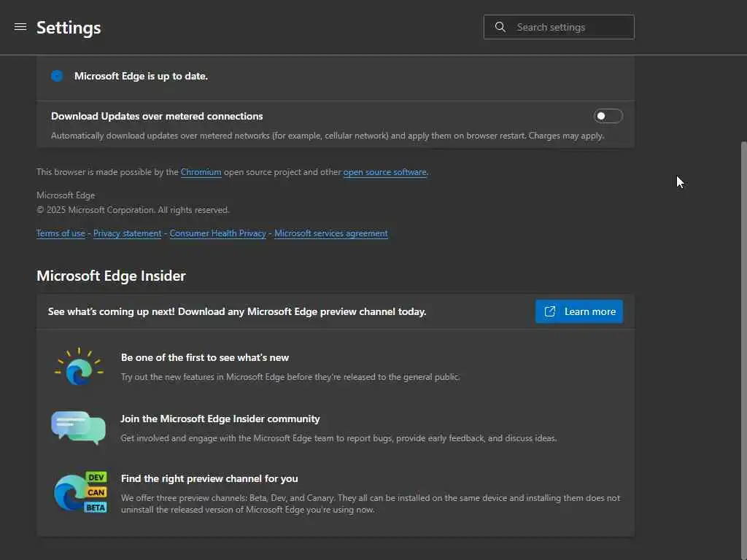
Task: Click the Settings page title
Action: click(69, 28)
